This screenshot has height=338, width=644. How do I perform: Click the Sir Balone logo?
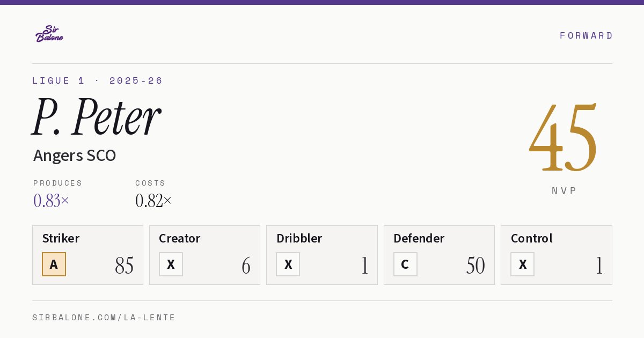tap(49, 34)
